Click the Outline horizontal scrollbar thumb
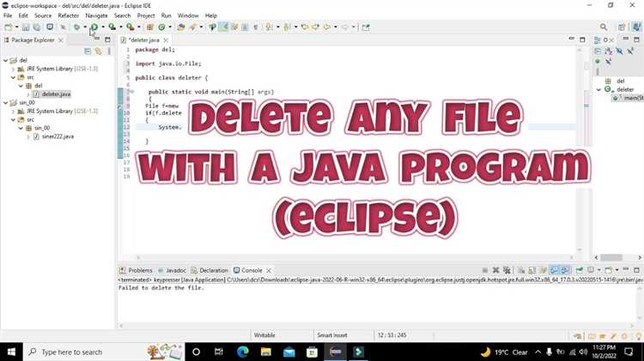The image size is (644, 361). point(611,257)
